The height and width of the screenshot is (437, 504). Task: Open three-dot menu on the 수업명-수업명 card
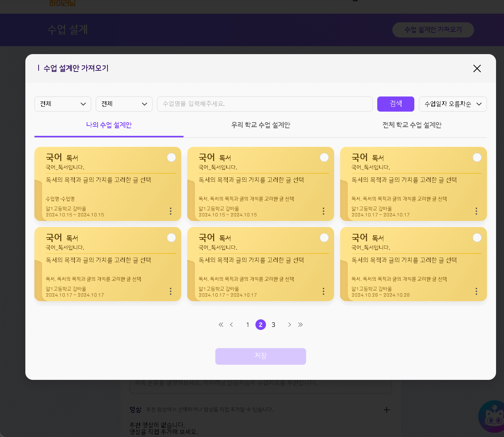tap(171, 211)
